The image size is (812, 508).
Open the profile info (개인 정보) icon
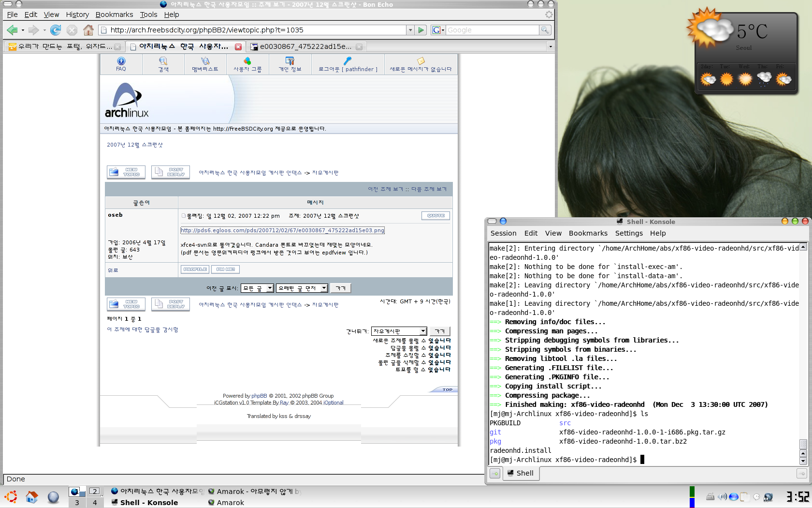[290, 61]
